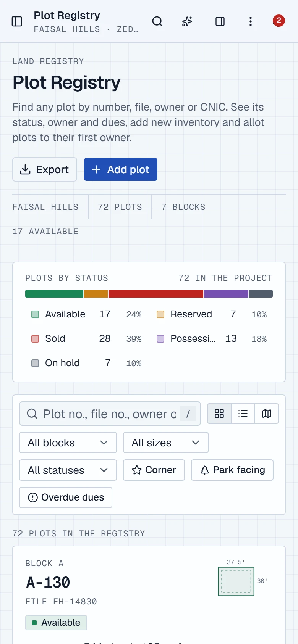Click the Possession legend swatch
This screenshot has height=644, width=298.
[x=160, y=339]
